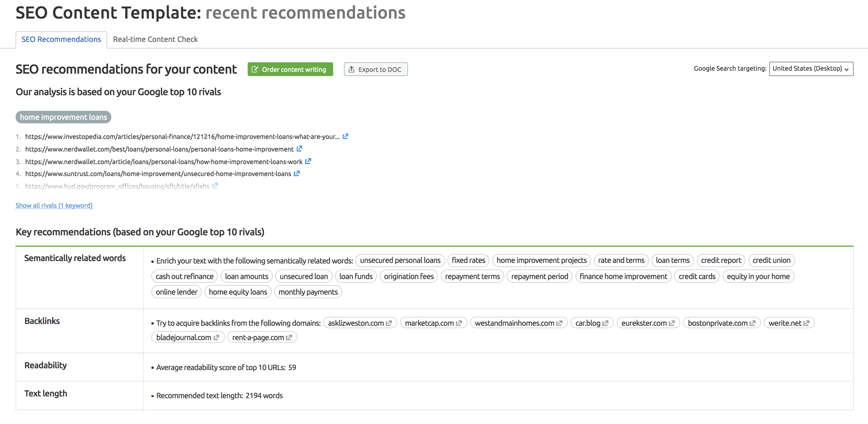This screenshot has height=424, width=868.
Task: Open external link icon for nerdwallet best loans URL
Action: click(299, 149)
